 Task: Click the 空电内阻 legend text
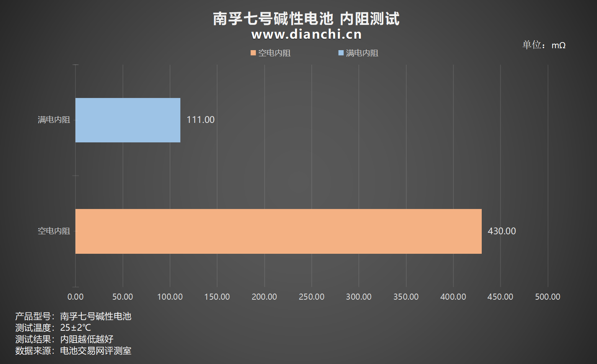[275, 53]
